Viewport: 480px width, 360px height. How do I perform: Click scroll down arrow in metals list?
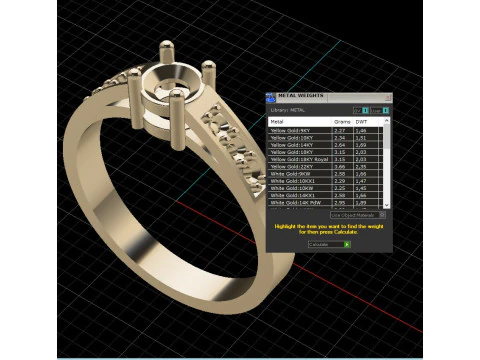[387, 205]
